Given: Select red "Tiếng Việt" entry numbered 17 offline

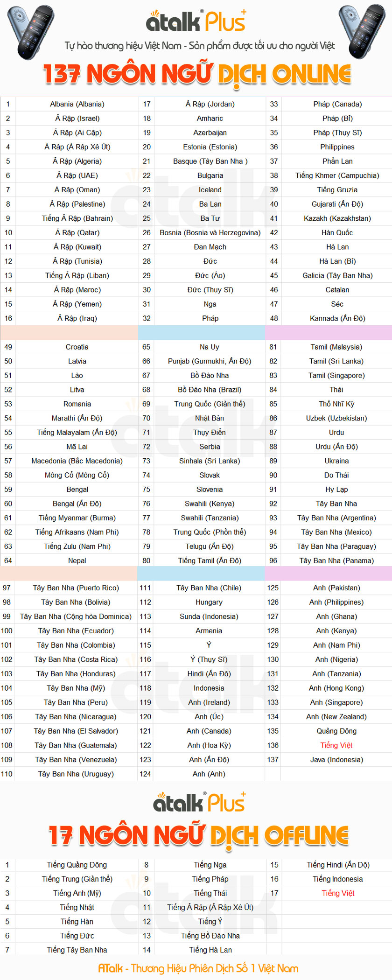Looking at the screenshot, I should pyautogui.click(x=338, y=893).
